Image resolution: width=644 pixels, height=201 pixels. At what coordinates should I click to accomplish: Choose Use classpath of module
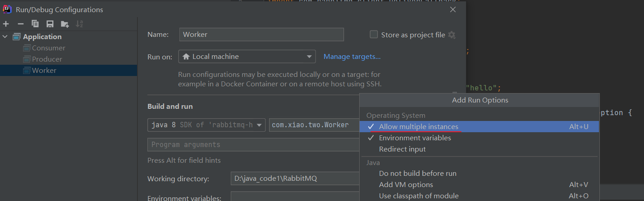tap(479, 196)
